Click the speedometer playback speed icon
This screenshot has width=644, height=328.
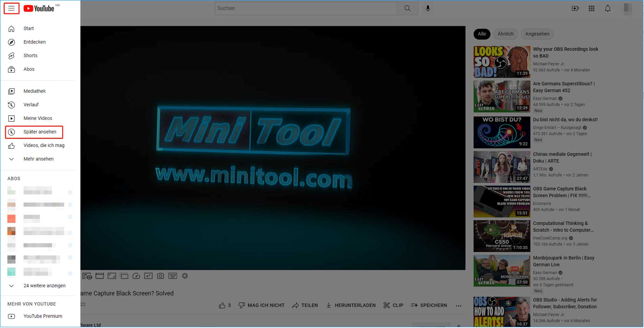click(136, 276)
